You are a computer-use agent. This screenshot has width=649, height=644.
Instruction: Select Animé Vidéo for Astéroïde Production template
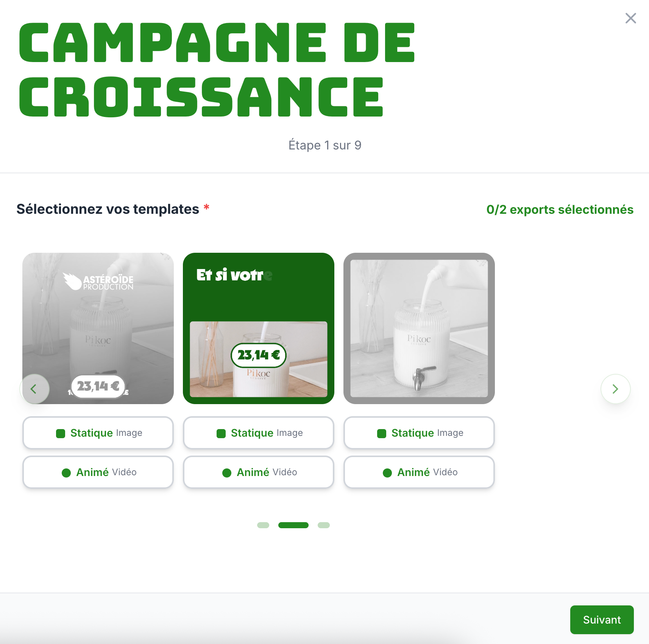[x=98, y=472]
